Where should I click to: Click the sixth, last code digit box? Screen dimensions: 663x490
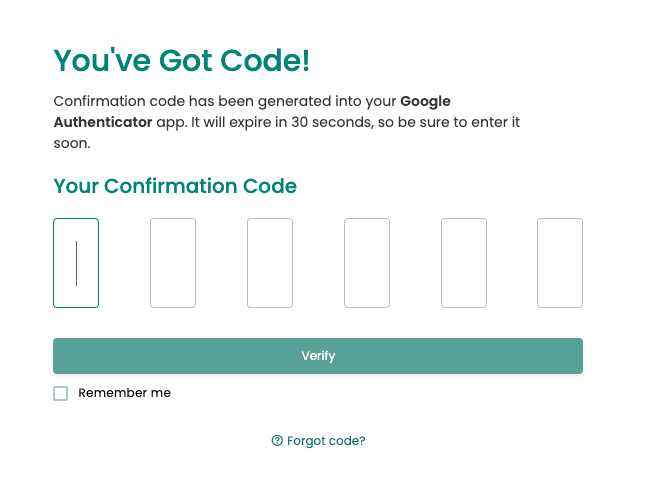560,263
